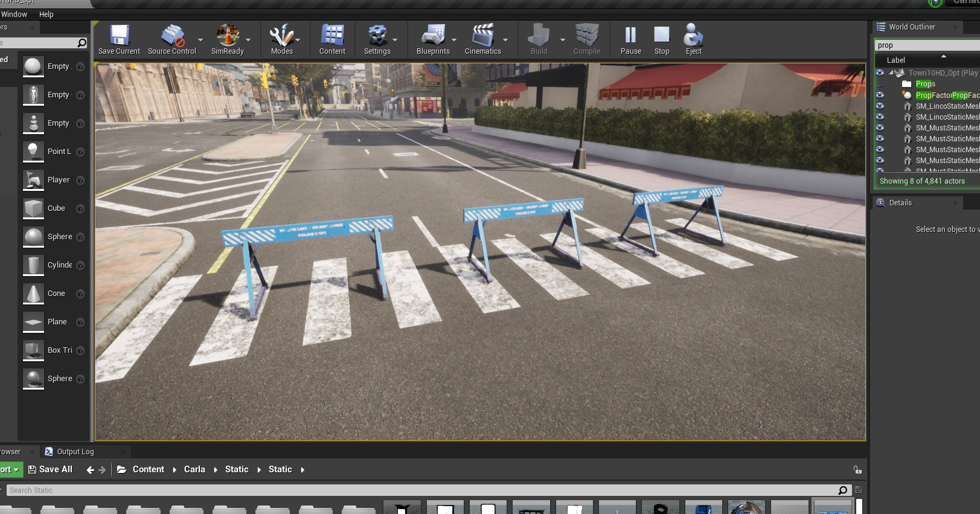Pick the Plane shape icon

[33, 322]
